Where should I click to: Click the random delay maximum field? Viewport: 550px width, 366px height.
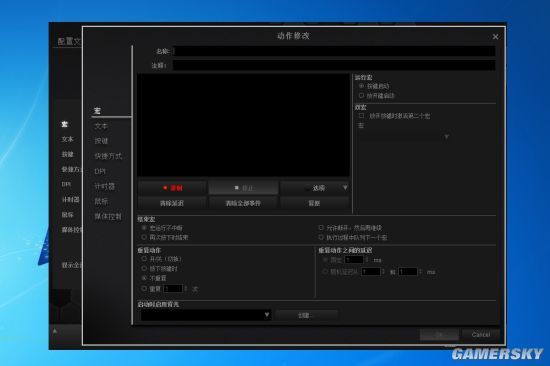click(408, 272)
